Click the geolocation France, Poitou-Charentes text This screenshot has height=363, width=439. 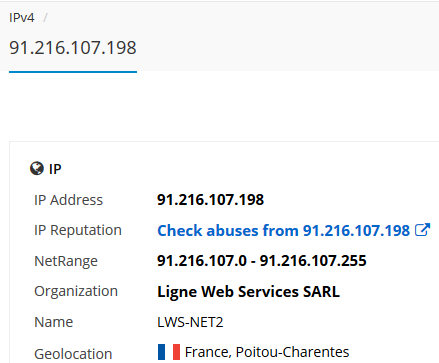click(267, 352)
